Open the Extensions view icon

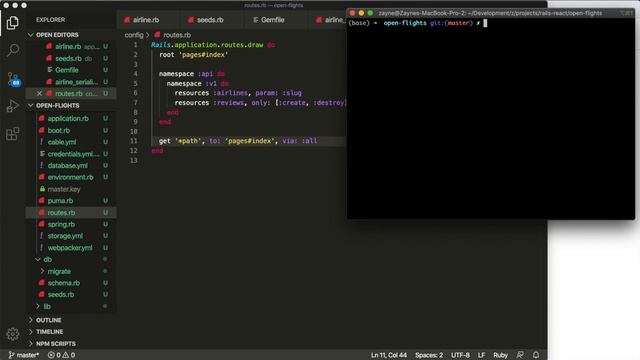point(13,133)
